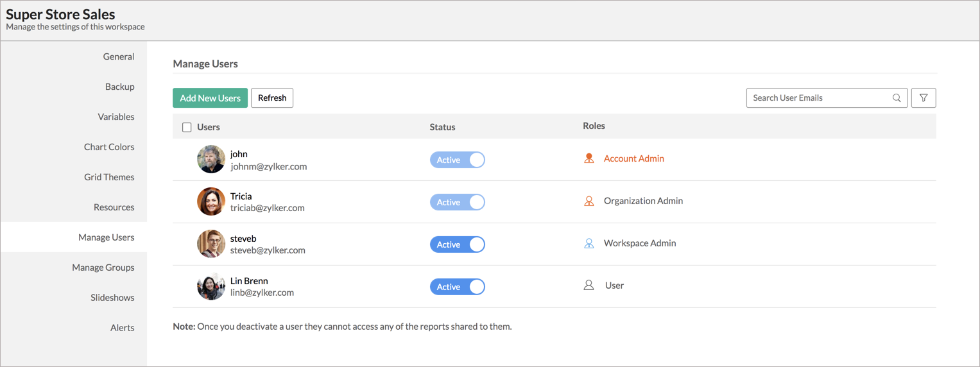Switch to Grid Themes section
The height and width of the screenshot is (367, 980).
[109, 177]
